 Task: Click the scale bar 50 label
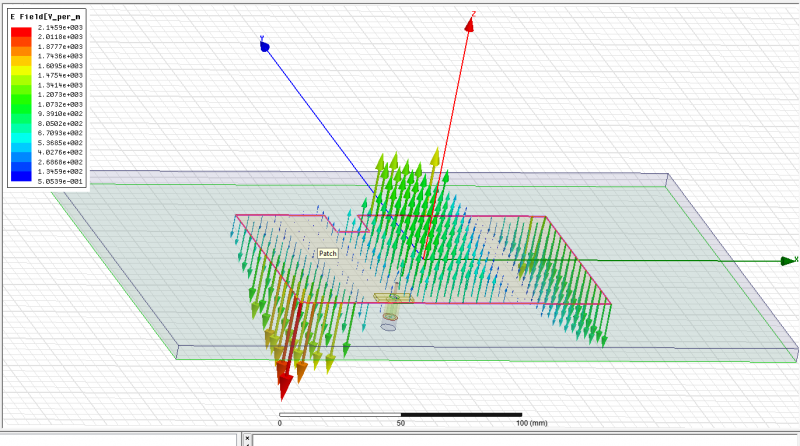pyautogui.click(x=401, y=423)
